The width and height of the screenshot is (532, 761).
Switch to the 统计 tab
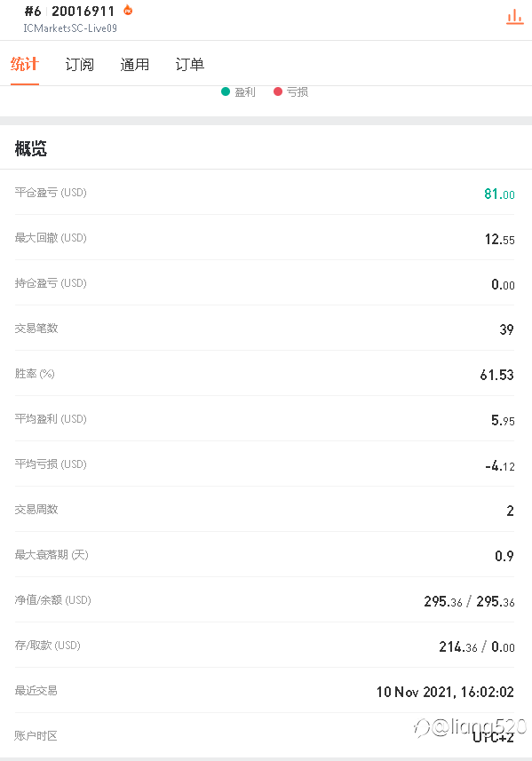click(x=24, y=64)
